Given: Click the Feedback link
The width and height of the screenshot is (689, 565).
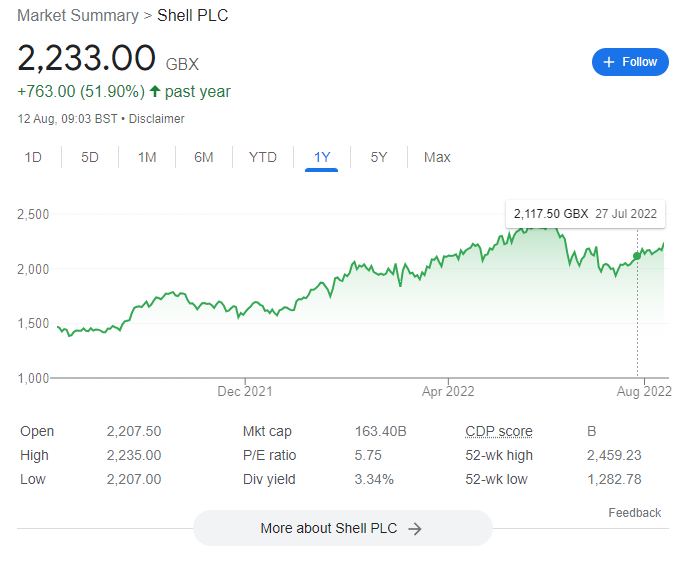Looking at the screenshot, I should click(x=635, y=513).
